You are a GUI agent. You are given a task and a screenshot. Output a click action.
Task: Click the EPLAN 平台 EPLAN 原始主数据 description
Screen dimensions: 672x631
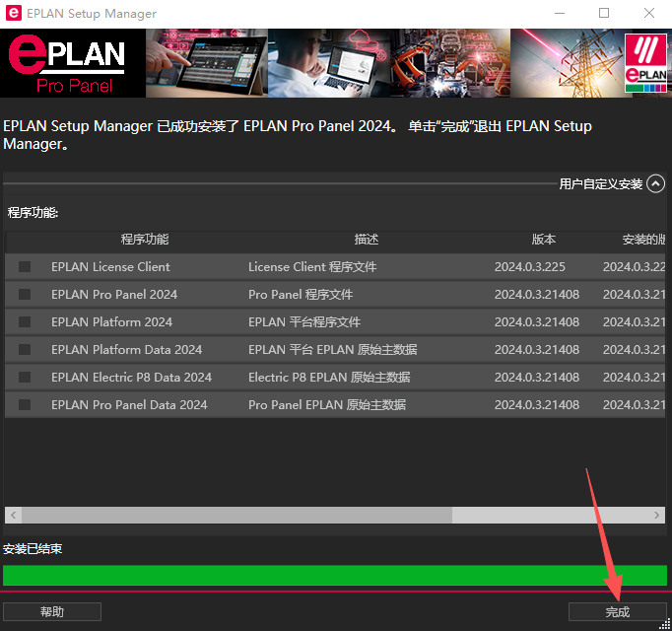tap(333, 350)
